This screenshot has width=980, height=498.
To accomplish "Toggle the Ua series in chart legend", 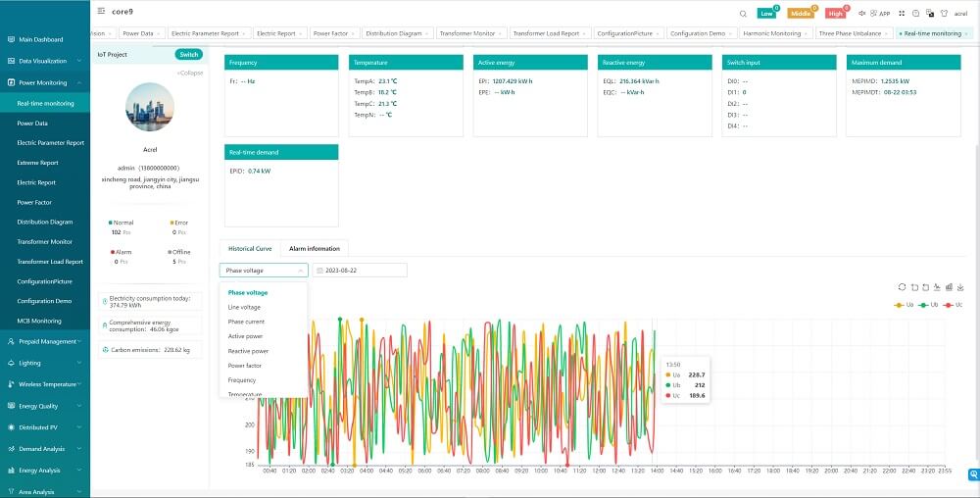I will tap(902, 305).
